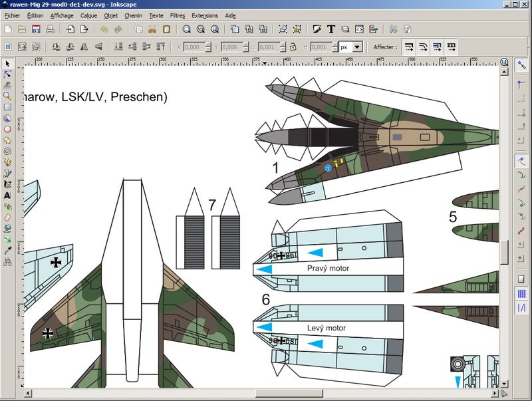Select the Zoom magnifier tool
The width and height of the screenshot is (532, 401).
point(7,96)
